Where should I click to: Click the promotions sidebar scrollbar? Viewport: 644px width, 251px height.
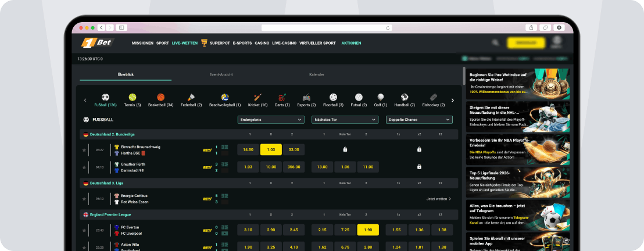(464, 76)
